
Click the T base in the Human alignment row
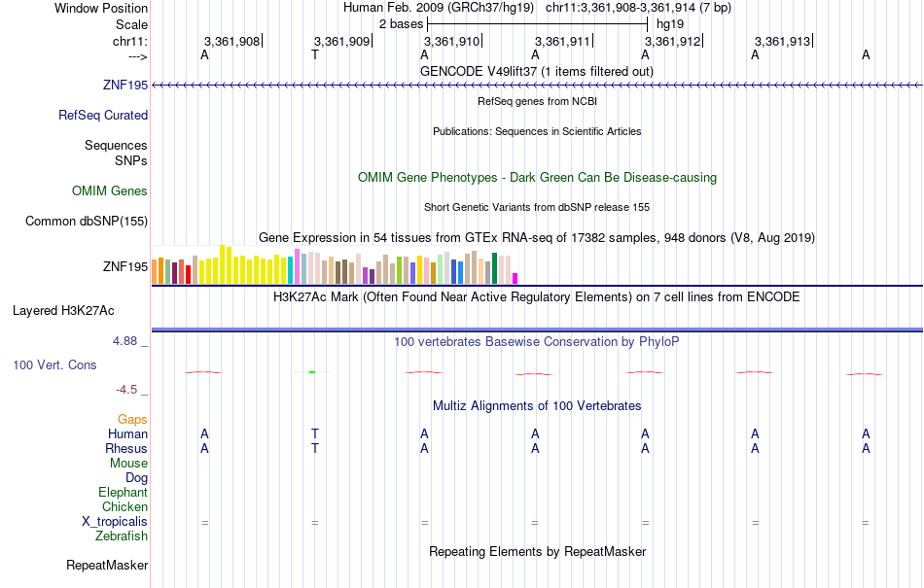pos(315,433)
